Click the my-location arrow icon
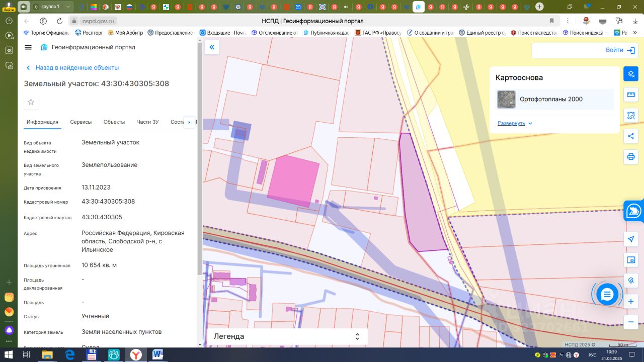 click(x=631, y=239)
